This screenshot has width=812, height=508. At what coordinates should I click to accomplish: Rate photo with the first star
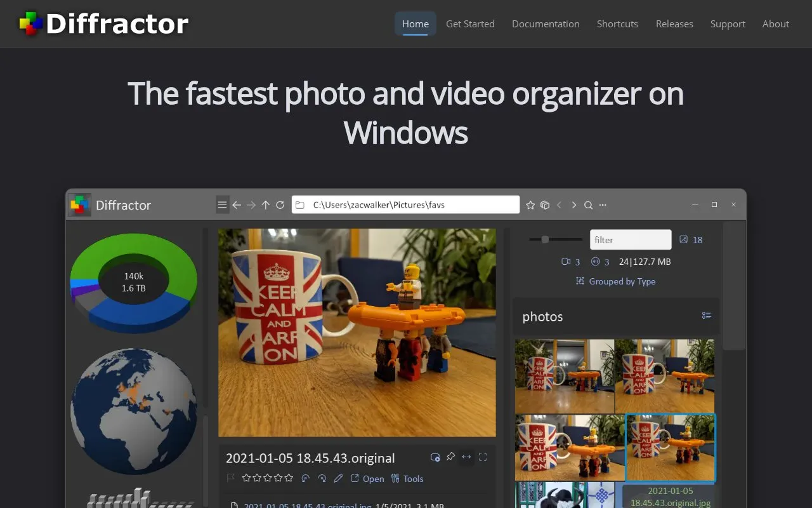[x=246, y=478]
